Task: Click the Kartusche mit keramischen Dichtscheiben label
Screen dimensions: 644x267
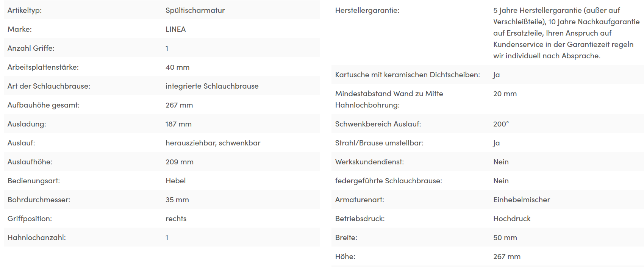Action: click(x=407, y=75)
